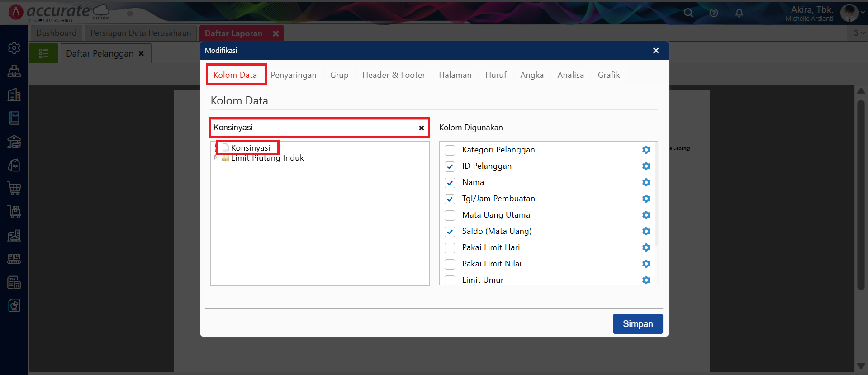
Task: Open the user profile dropdown arrow
Action: (x=863, y=13)
